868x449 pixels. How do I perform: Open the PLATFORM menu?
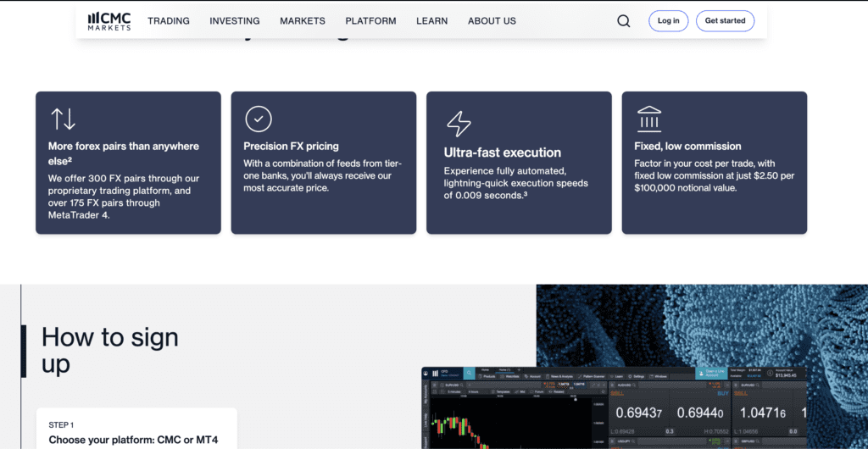(371, 21)
